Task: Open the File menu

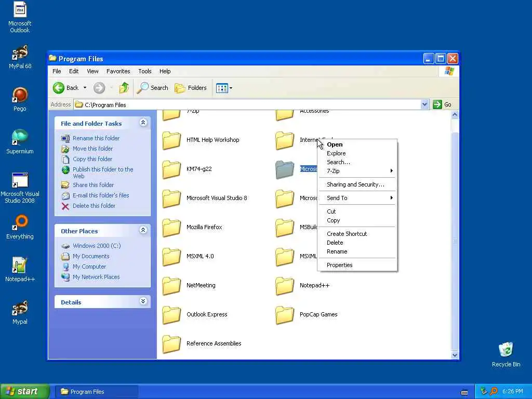Action: pos(57,71)
